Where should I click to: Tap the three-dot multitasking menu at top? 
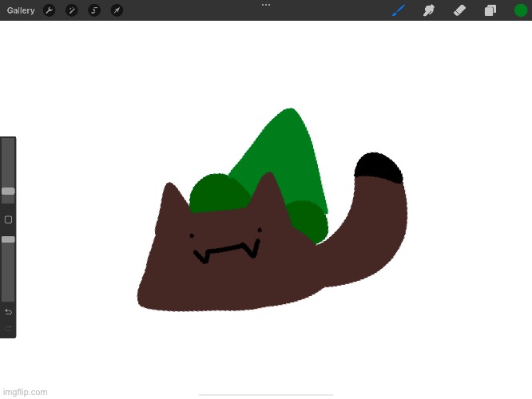click(266, 5)
